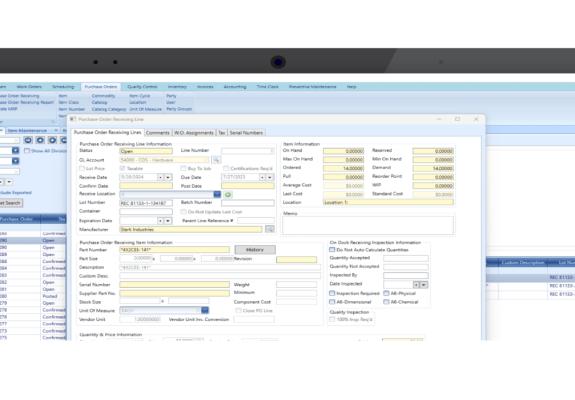Open the Quality Control menu tab
The width and height of the screenshot is (575, 400).
point(142,87)
